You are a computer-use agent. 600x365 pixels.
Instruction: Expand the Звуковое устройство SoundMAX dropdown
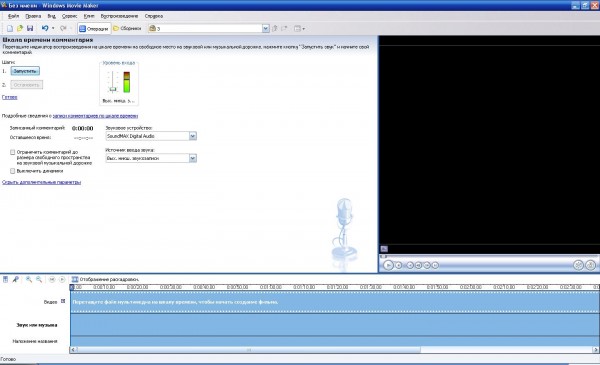pyautogui.click(x=193, y=136)
